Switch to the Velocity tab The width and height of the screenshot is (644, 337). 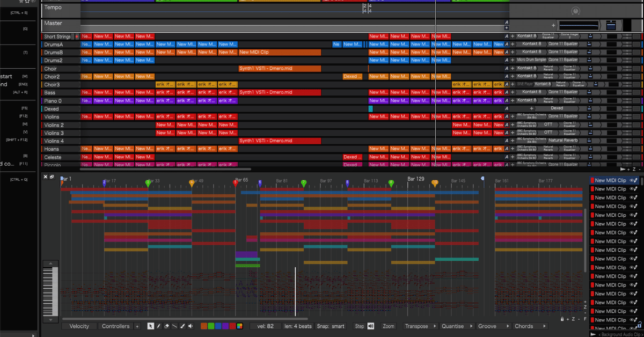click(79, 326)
